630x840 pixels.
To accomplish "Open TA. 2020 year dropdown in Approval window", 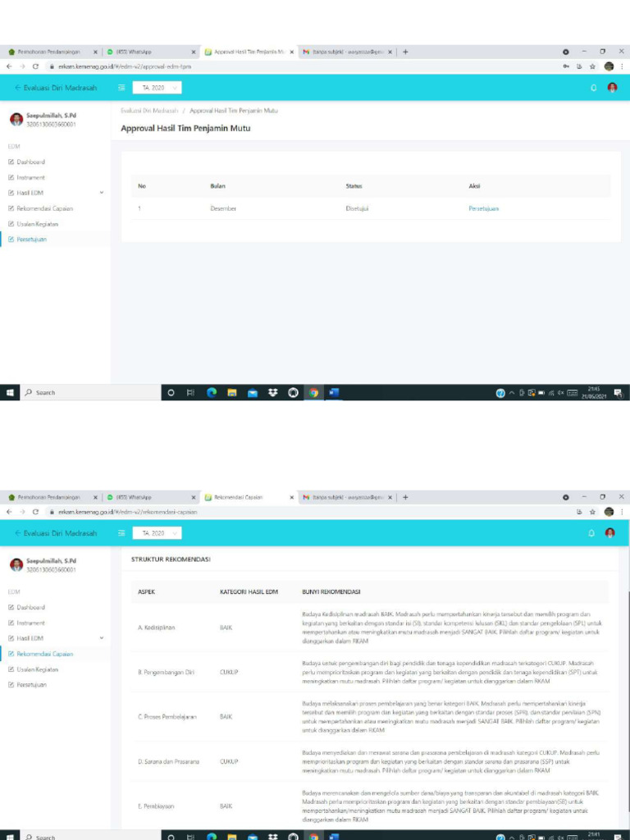I will point(157,88).
